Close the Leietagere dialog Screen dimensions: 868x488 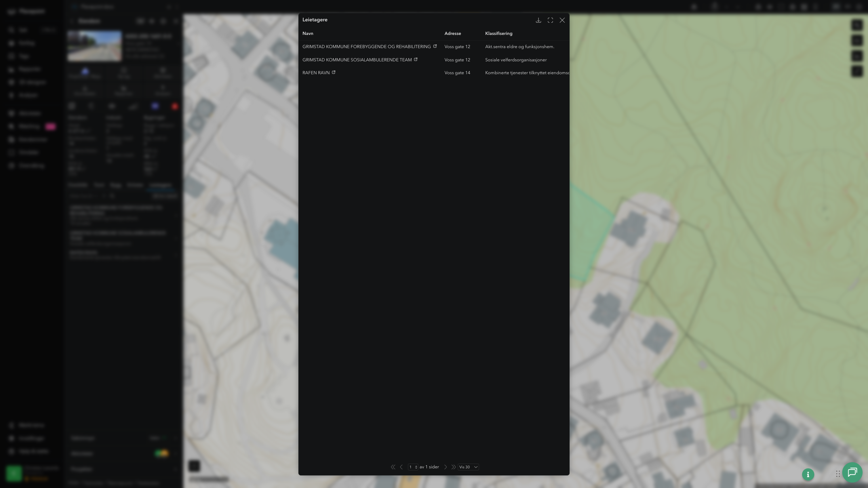click(562, 20)
